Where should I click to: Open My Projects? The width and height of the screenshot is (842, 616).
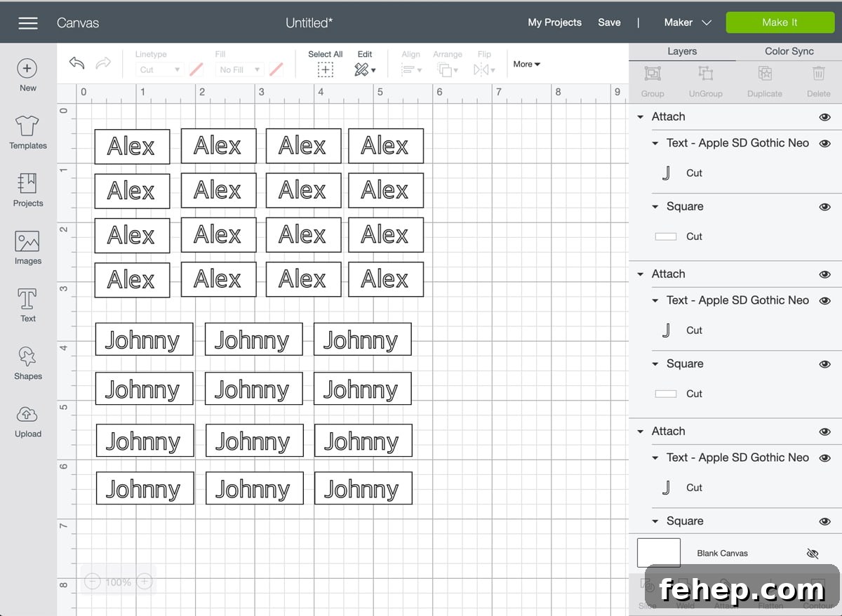click(554, 22)
